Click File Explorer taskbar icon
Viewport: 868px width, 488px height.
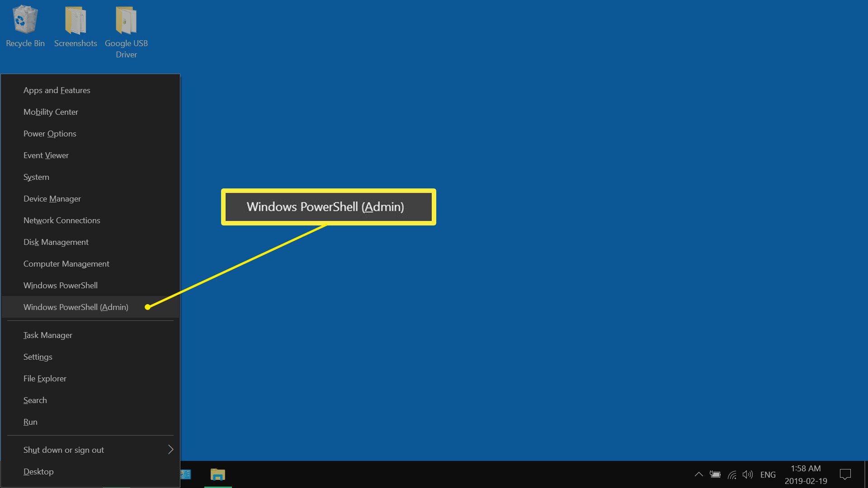point(217,474)
